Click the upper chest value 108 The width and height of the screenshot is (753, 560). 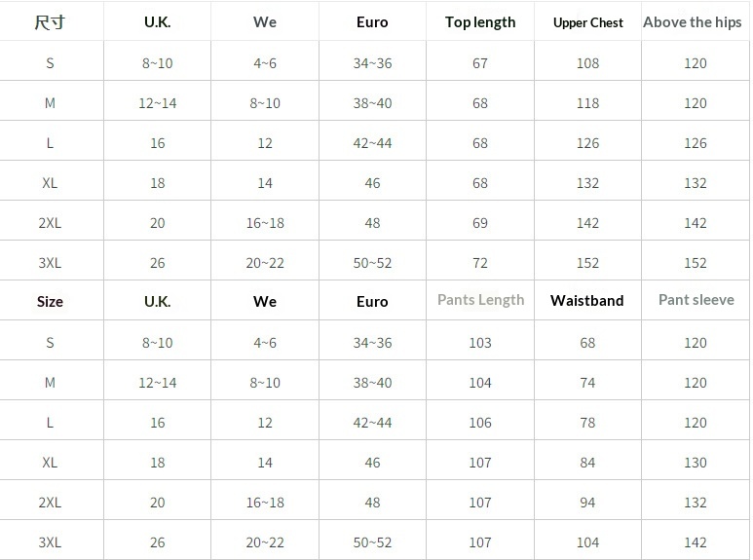coord(587,63)
